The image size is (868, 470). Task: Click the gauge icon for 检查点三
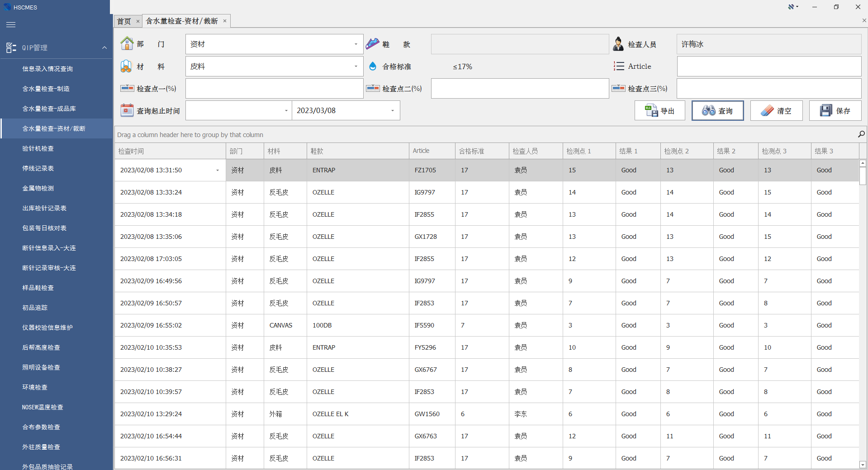(x=618, y=88)
